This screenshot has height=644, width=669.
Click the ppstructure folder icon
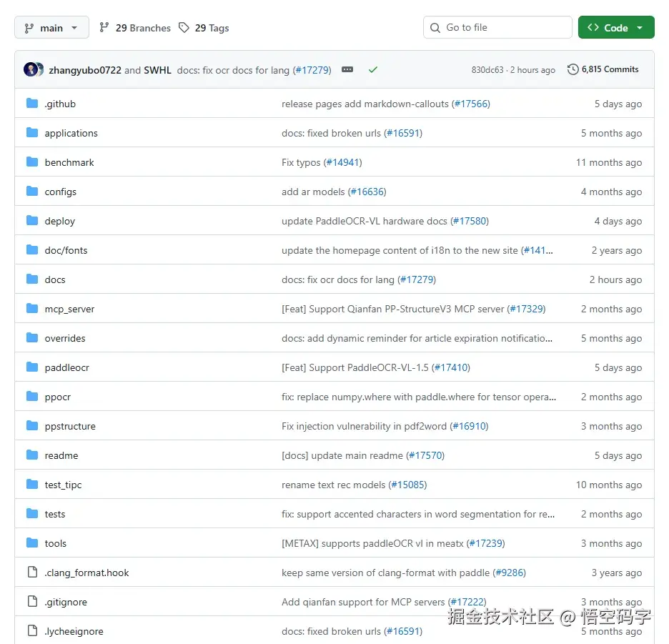[32, 426]
